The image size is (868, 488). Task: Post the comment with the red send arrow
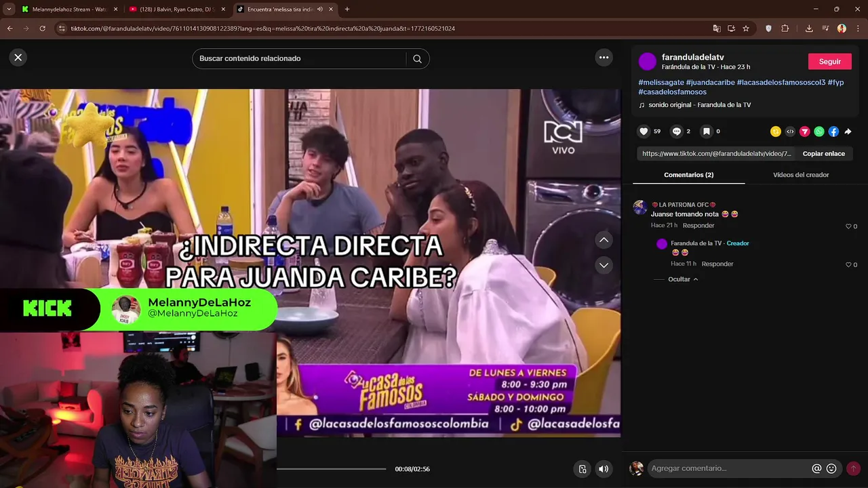[x=853, y=468]
